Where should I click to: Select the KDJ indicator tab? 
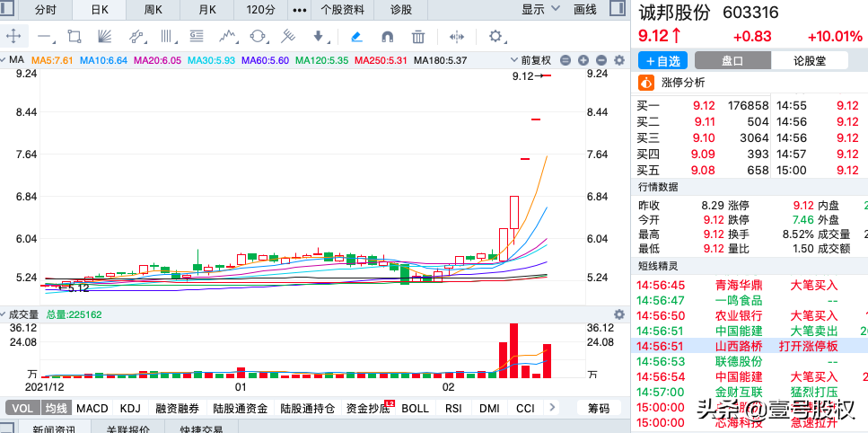point(131,409)
